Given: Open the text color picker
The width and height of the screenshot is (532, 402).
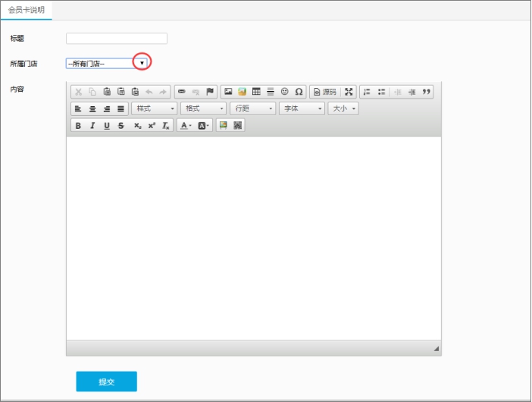Looking at the screenshot, I should [x=185, y=126].
